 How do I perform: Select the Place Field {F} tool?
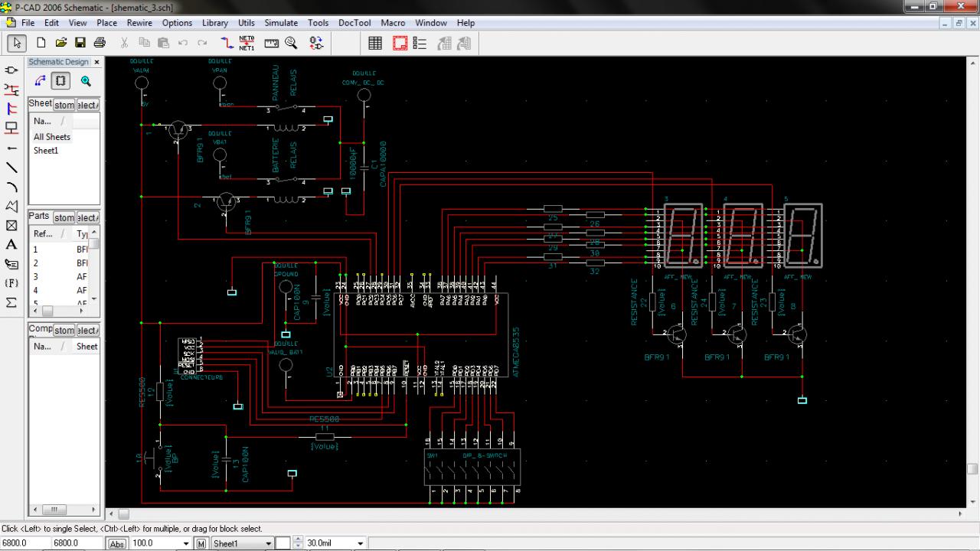[x=11, y=283]
